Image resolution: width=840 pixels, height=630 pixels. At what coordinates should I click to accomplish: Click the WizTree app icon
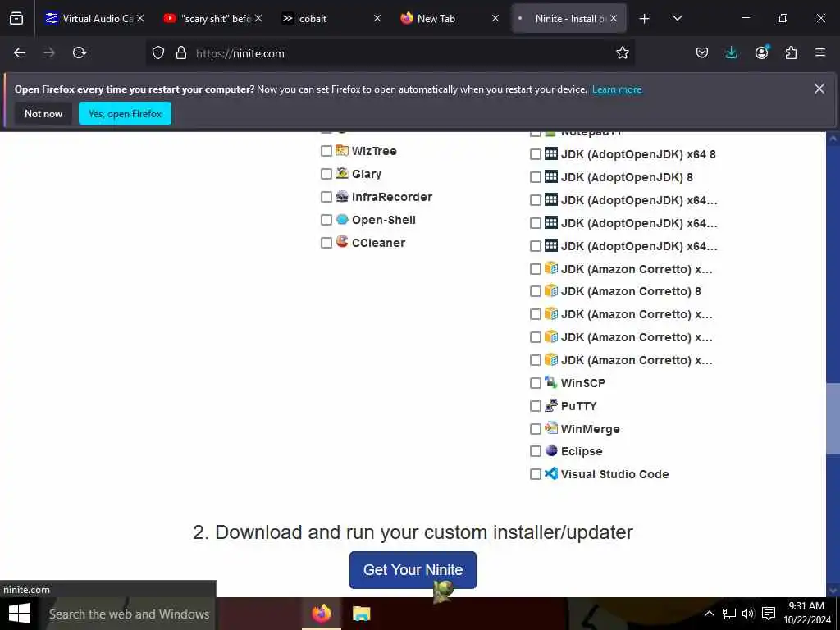click(x=342, y=151)
